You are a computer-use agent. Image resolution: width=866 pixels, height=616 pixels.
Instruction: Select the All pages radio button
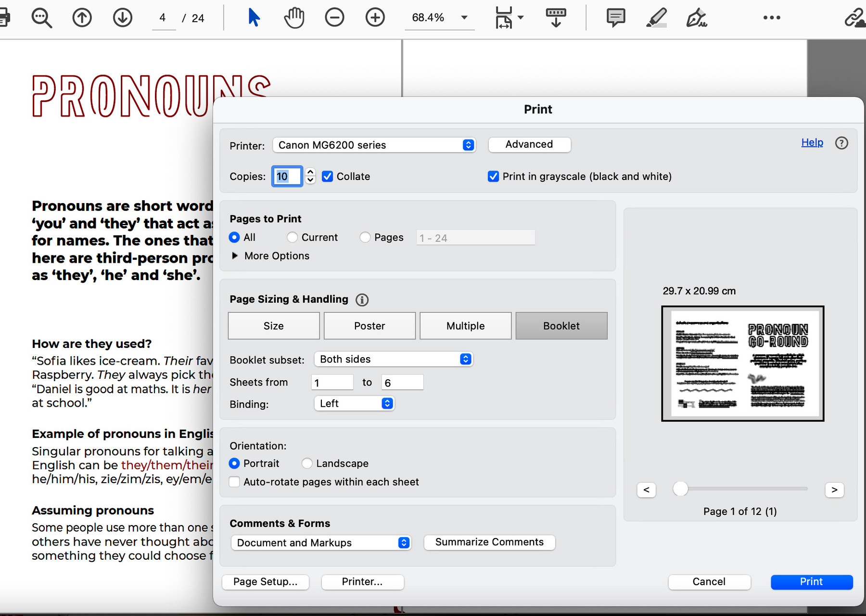234,237
